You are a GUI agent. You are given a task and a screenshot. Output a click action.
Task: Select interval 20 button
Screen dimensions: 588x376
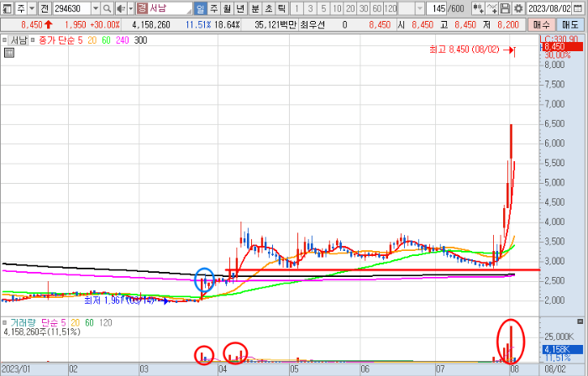click(350, 8)
